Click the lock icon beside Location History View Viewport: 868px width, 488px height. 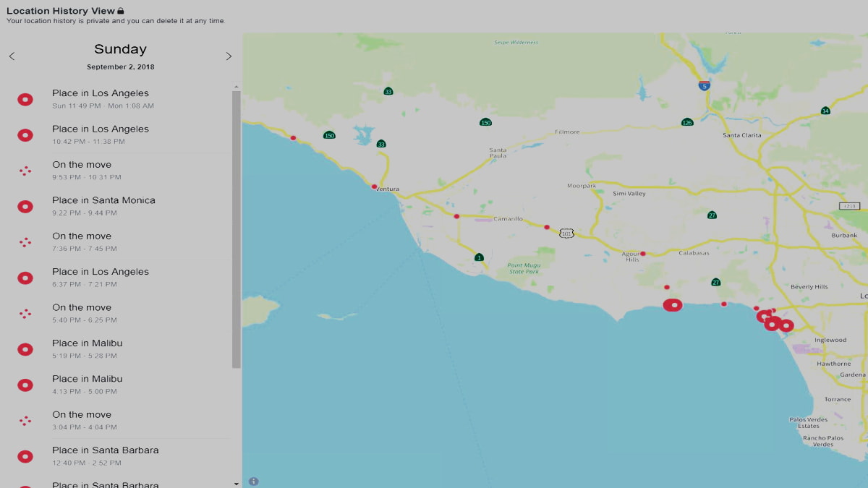pos(121,11)
